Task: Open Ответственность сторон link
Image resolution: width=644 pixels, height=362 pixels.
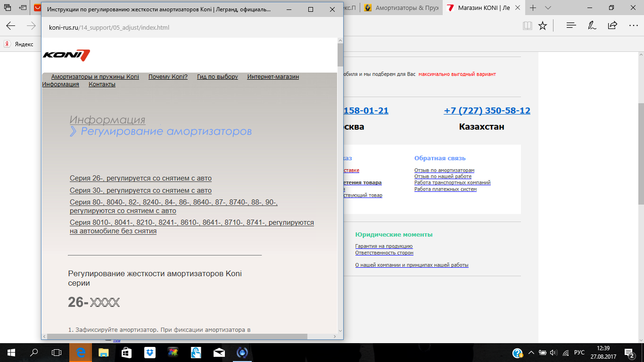Action: (384, 253)
